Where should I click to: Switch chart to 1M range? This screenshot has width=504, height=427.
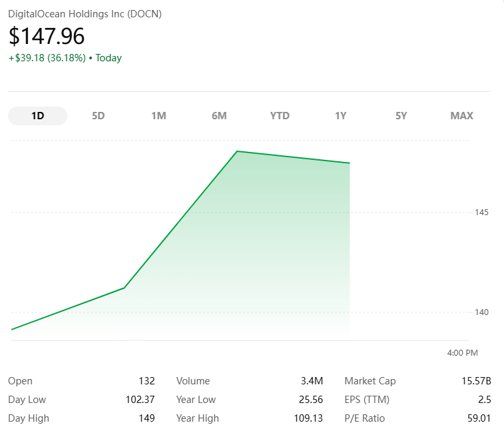pyautogui.click(x=158, y=116)
